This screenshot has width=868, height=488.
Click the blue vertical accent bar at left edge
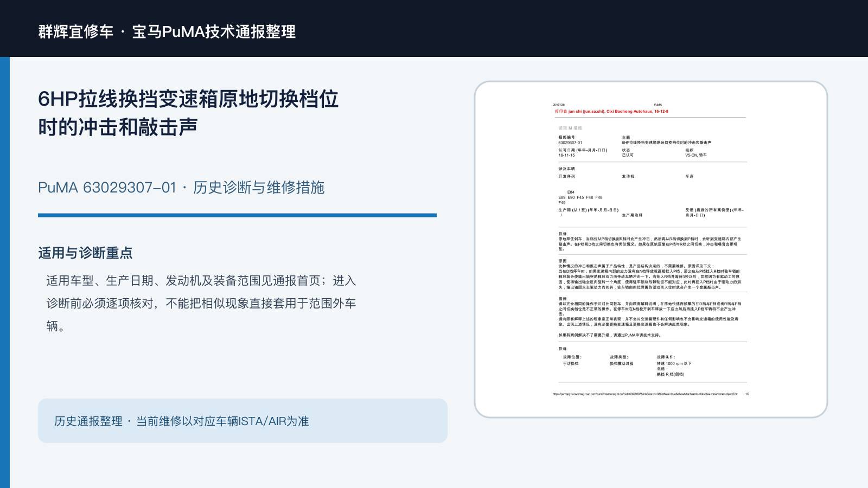point(5,272)
